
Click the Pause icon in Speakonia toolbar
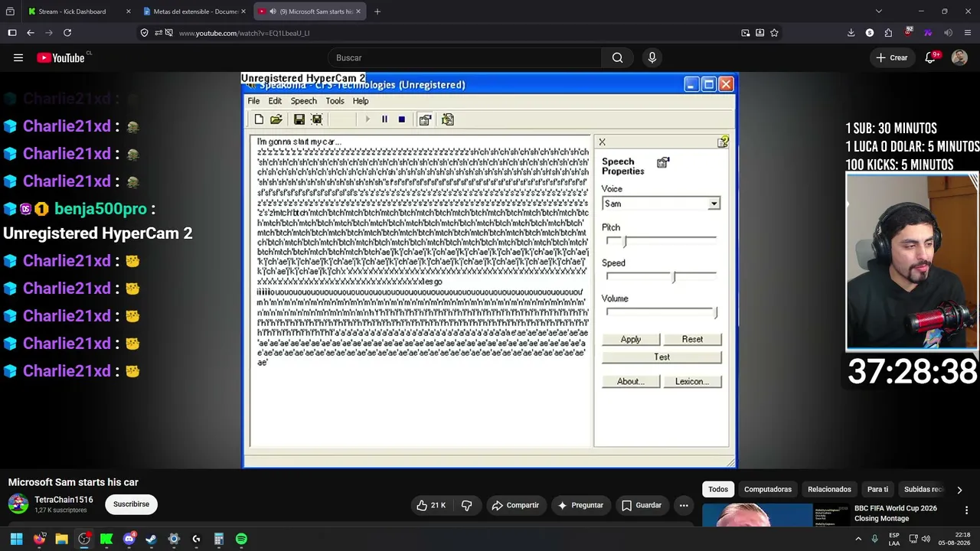tap(384, 119)
